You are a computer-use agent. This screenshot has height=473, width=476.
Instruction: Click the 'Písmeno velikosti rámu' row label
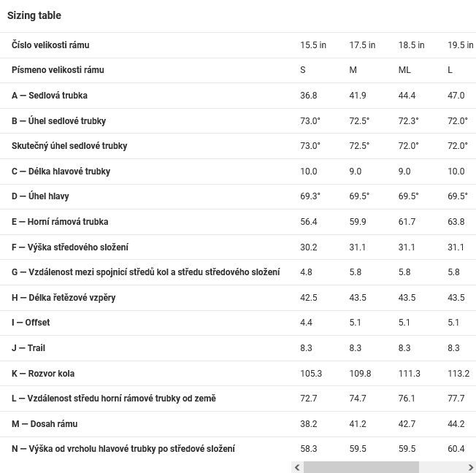coord(58,70)
